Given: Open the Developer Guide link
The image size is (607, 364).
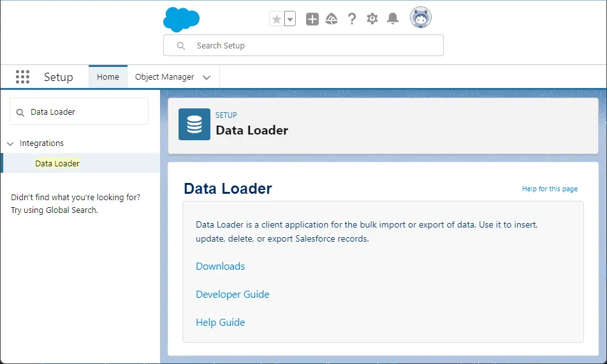Looking at the screenshot, I should [232, 295].
